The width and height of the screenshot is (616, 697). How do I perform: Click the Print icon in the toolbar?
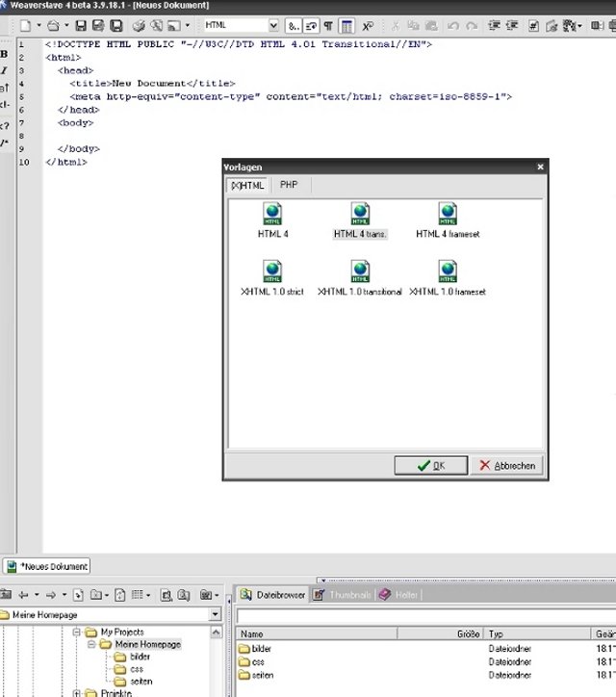(x=139, y=26)
